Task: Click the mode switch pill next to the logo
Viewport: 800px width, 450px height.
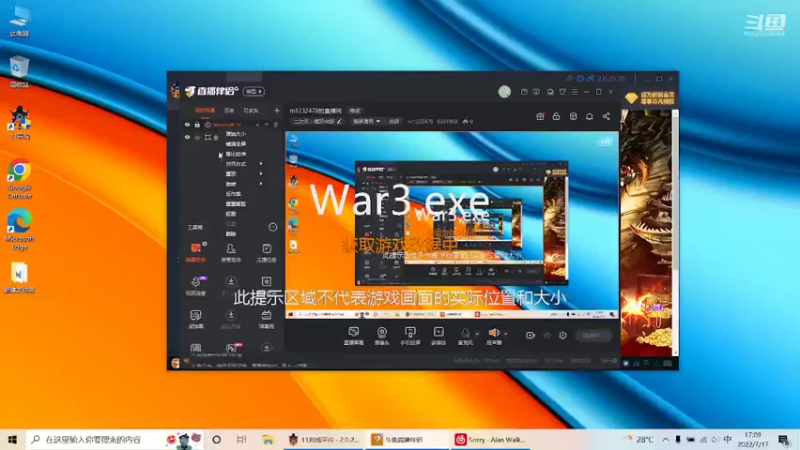Action: point(253,91)
